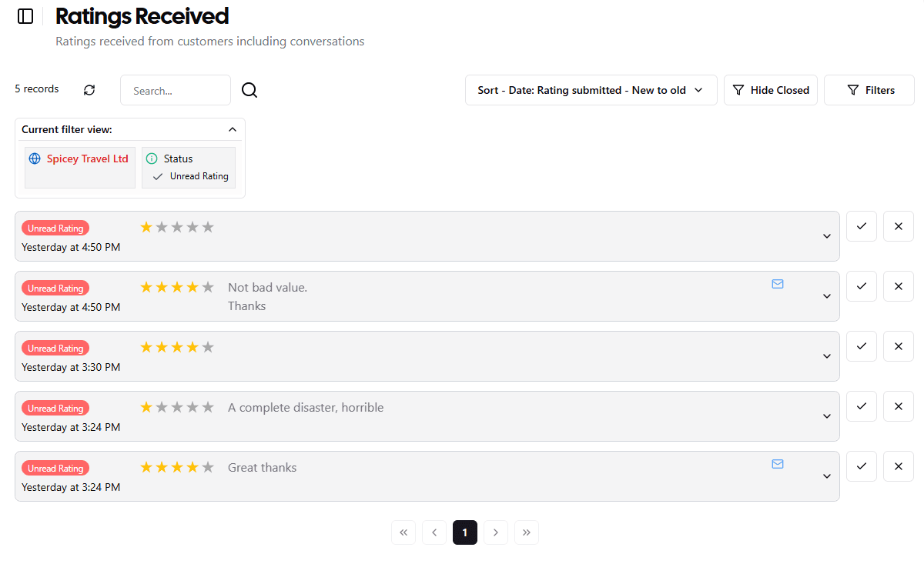The image size is (924, 564).
Task: Click the '5 records' count text
Action: [37, 89]
